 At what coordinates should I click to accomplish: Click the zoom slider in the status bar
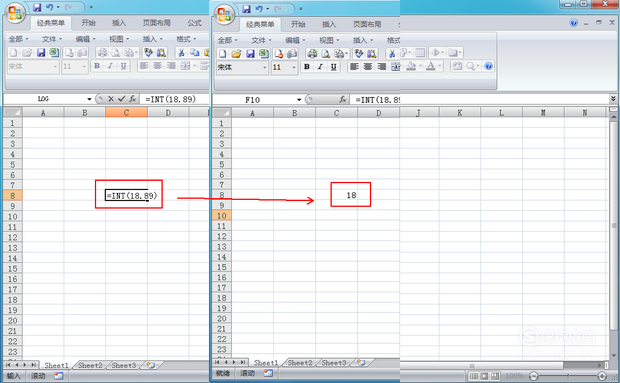coord(568,376)
